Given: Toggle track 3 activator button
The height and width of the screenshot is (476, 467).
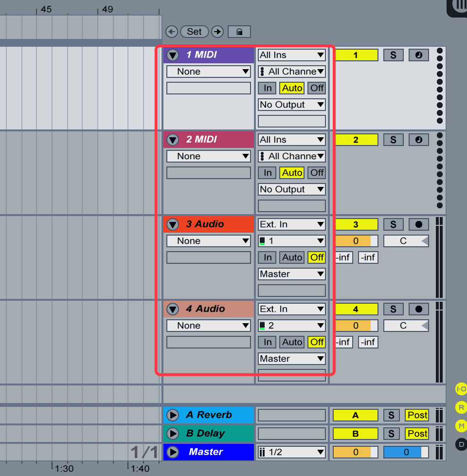Looking at the screenshot, I should click(x=356, y=224).
